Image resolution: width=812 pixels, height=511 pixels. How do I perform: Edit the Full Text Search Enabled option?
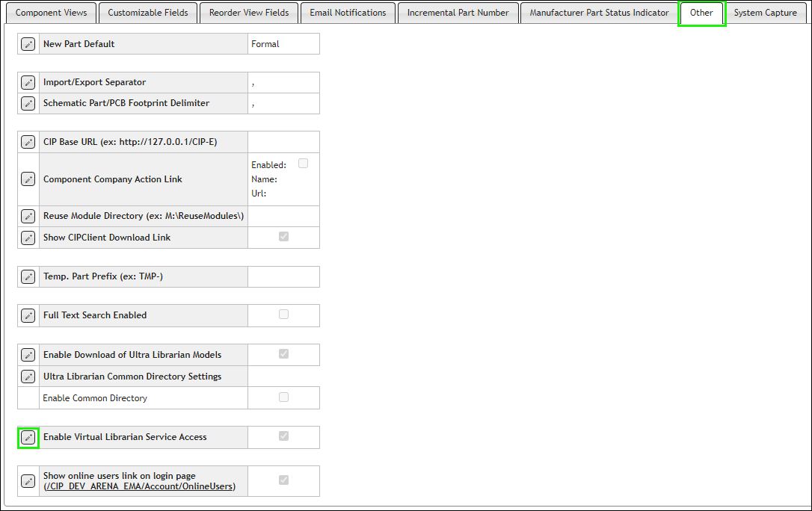[x=28, y=315]
